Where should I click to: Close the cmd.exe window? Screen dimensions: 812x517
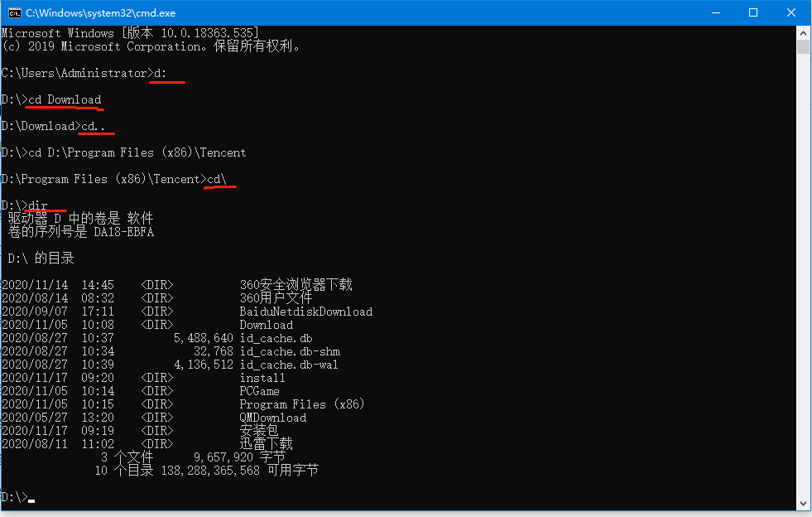pos(791,12)
